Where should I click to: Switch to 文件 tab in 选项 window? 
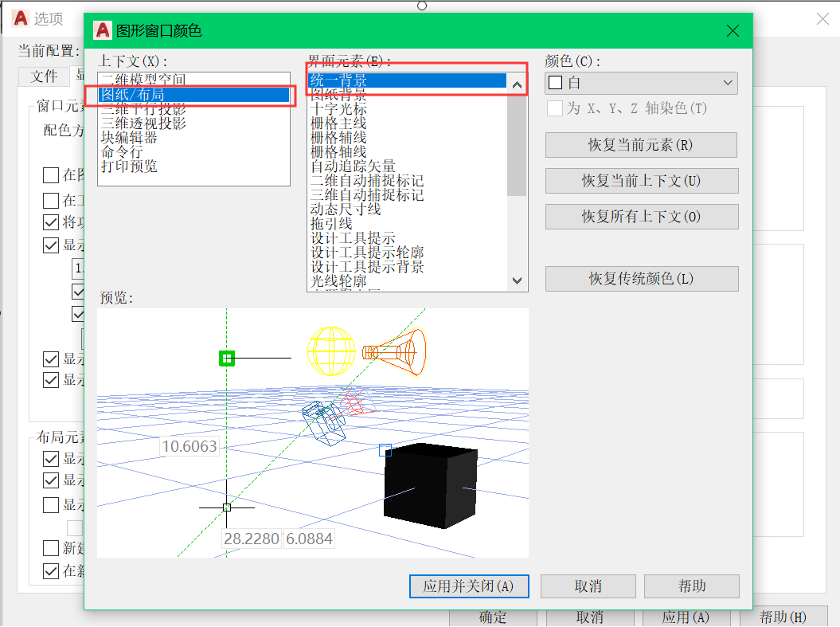tap(44, 76)
